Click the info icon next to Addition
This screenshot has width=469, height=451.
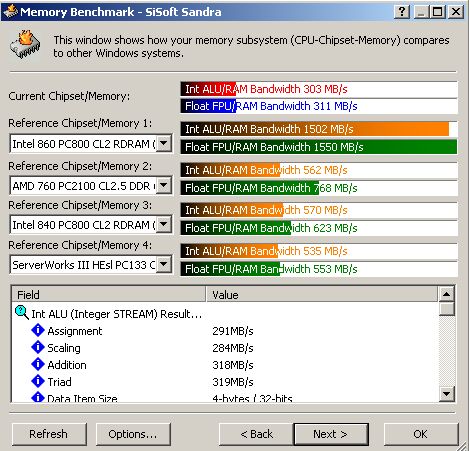[x=38, y=364]
